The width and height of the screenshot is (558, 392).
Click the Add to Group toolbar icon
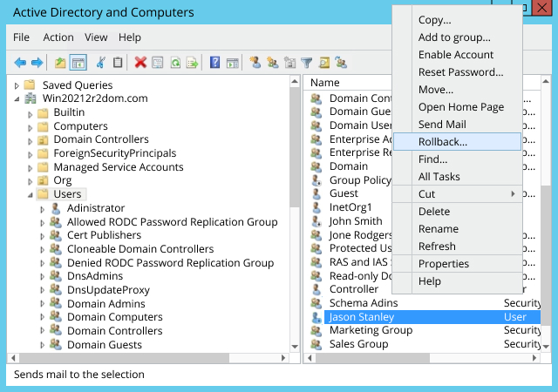pyautogui.click(x=341, y=63)
